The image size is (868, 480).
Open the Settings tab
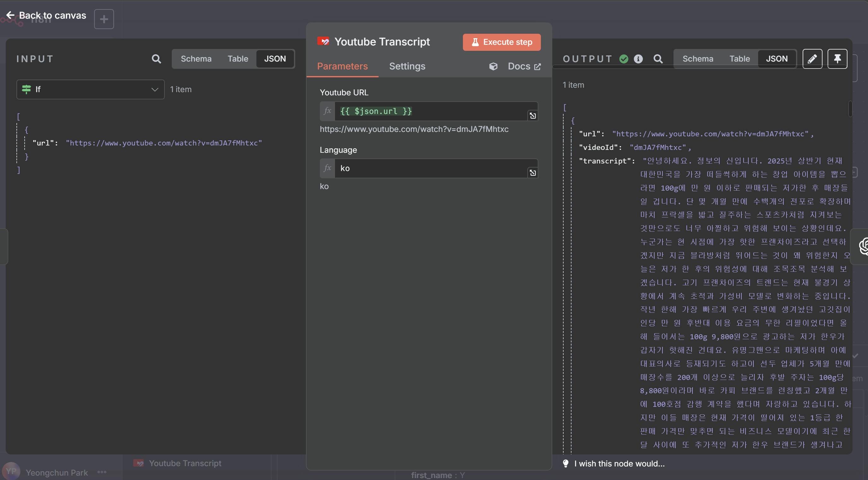tap(407, 66)
